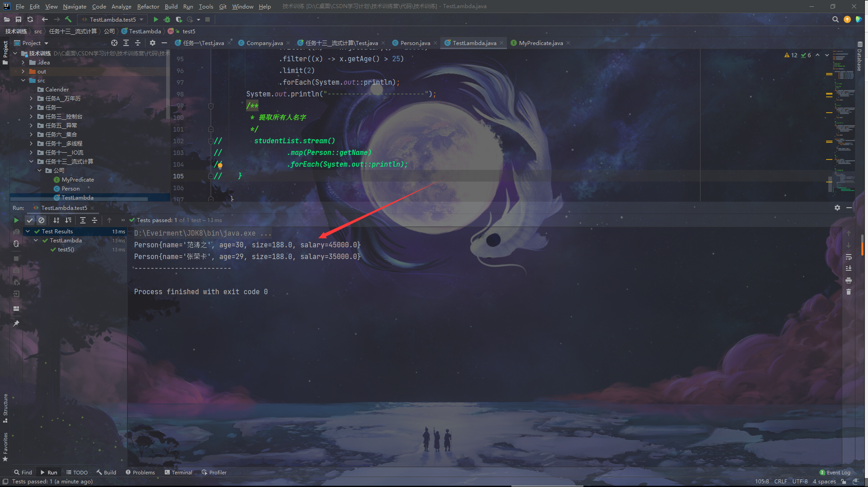Open the Terminal tool window
Screen dimensions: 868x487
(x=178, y=473)
